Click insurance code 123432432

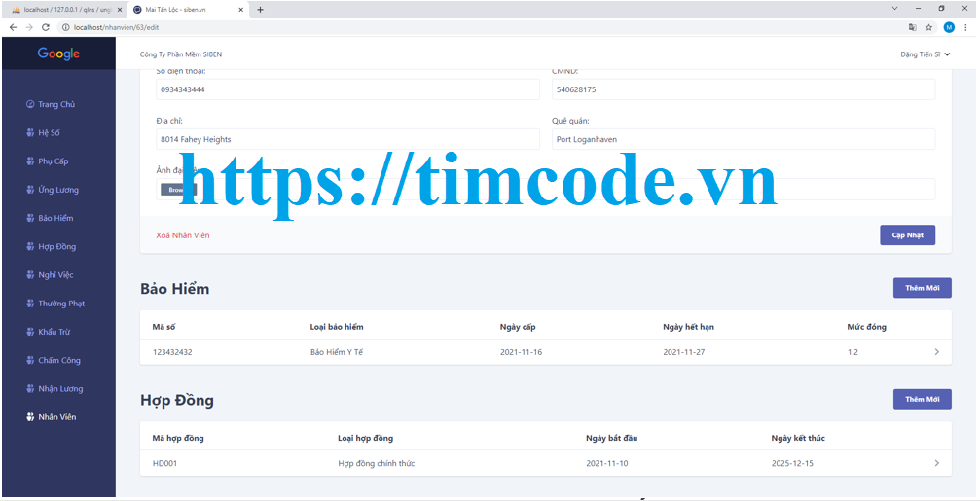tap(172, 352)
